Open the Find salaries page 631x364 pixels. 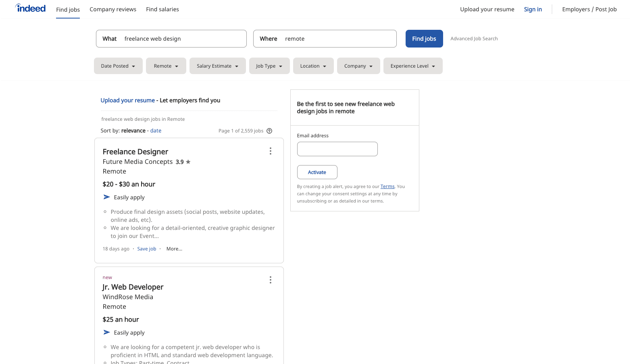tap(162, 9)
